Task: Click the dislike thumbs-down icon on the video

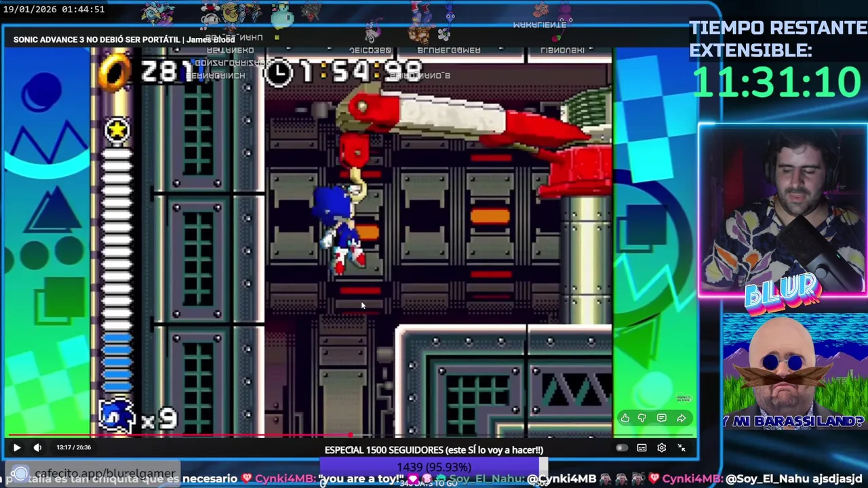Action: tap(642, 418)
